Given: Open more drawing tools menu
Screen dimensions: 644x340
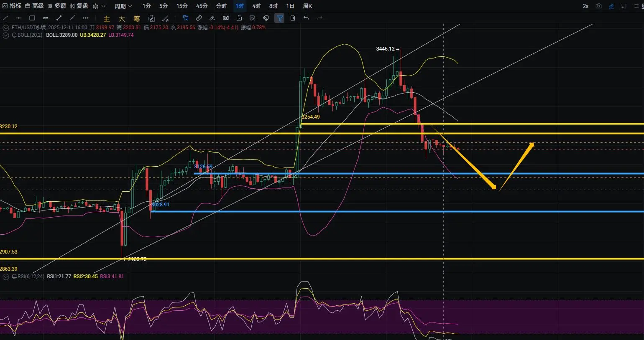Looking at the screenshot, I should pos(85,18).
